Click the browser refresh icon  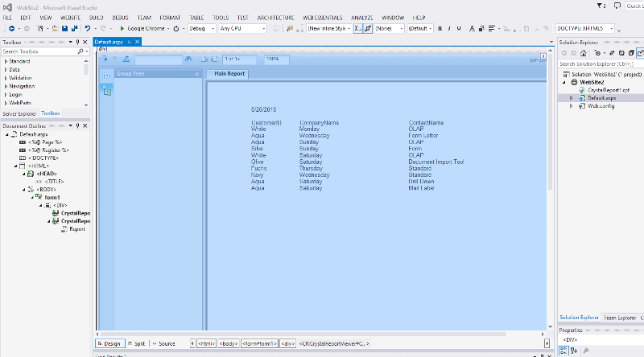click(176, 28)
